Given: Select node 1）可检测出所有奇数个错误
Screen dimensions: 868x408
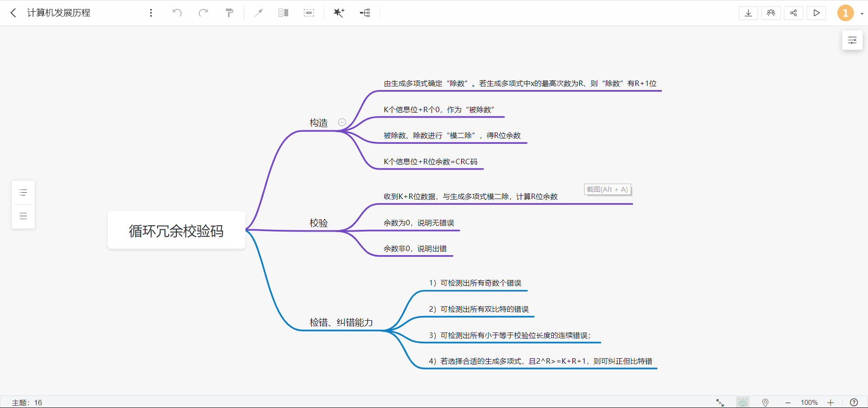Looking at the screenshot, I should point(475,283).
